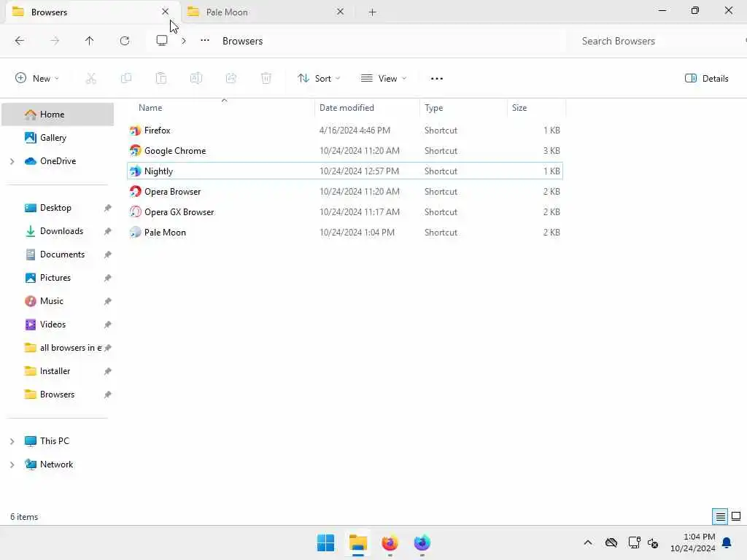Select the Pale Moon shortcut icon
The height and width of the screenshot is (560, 747).
[135, 233]
